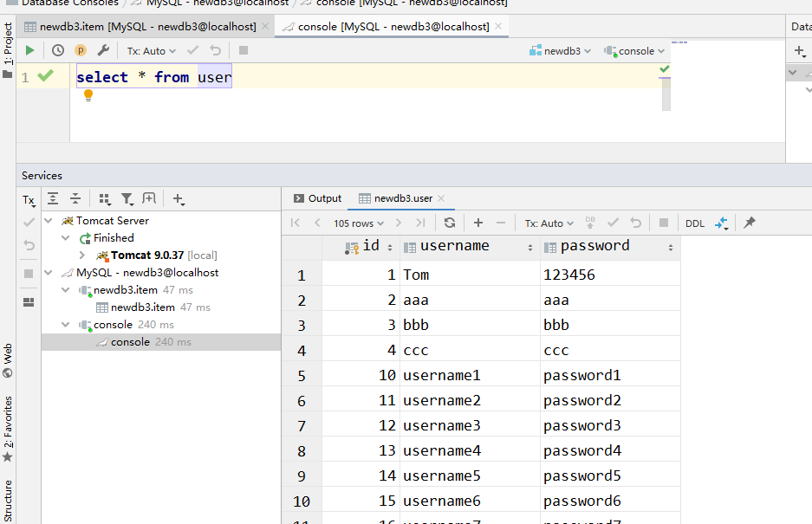The width and height of the screenshot is (812, 524).
Task: Add row plus icon in results
Action: pos(478,223)
